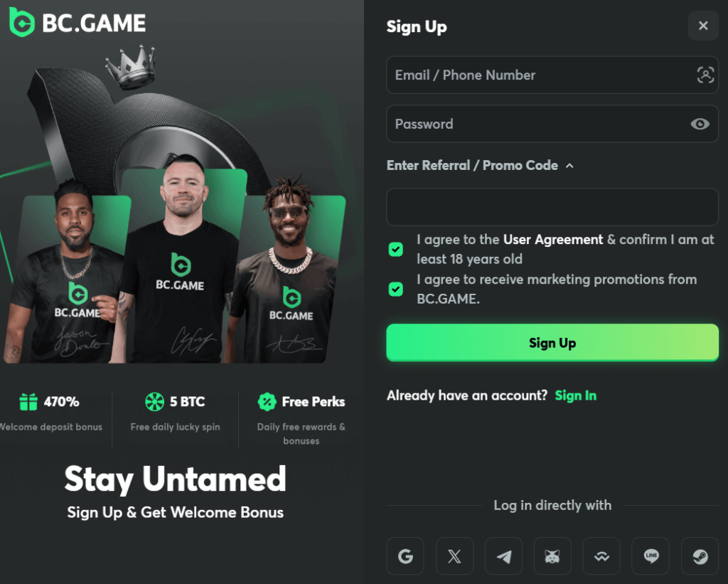Screen dimensions: 728x584
Task: Log in with the X (Twitter) icon
Action: click(x=454, y=556)
